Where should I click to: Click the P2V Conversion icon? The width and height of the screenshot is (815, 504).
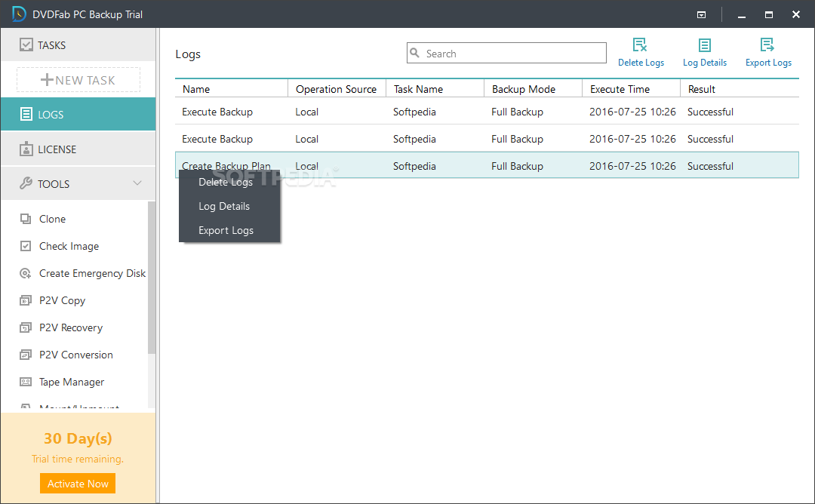click(26, 355)
